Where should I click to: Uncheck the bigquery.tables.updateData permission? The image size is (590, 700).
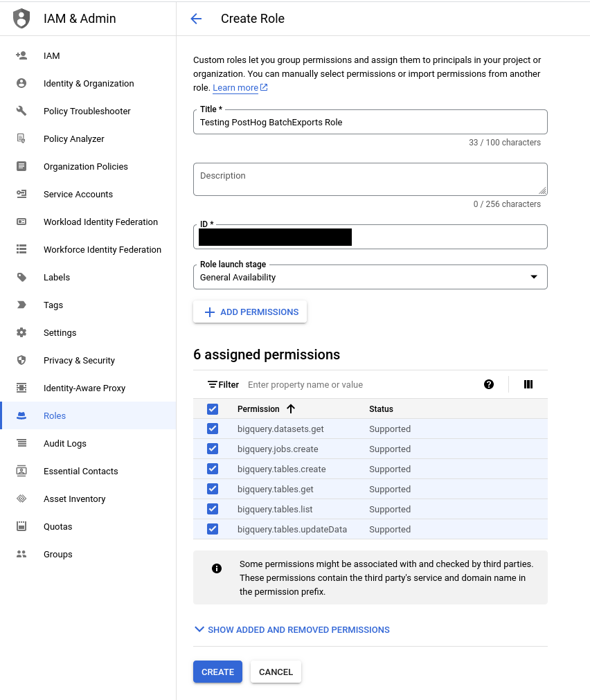(x=212, y=529)
